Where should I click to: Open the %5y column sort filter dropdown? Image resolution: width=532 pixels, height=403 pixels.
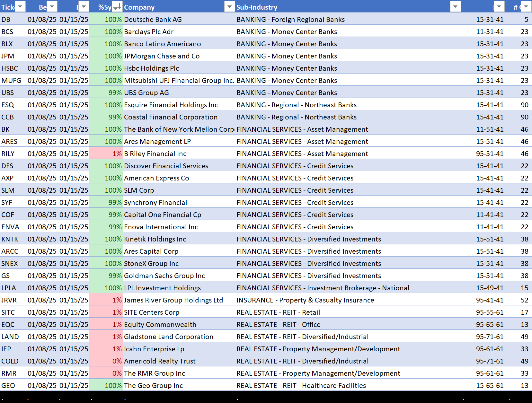[117, 7]
